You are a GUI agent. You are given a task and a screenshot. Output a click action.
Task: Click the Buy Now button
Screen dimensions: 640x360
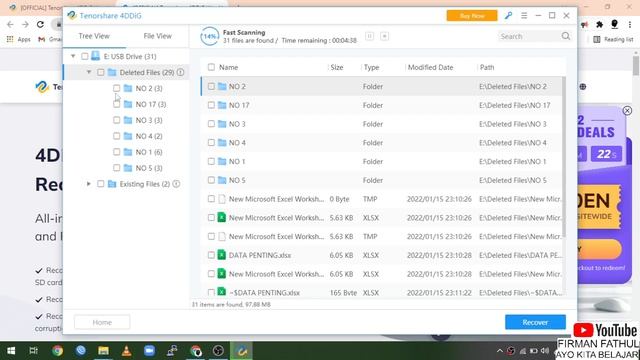pyautogui.click(x=472, y=16)
